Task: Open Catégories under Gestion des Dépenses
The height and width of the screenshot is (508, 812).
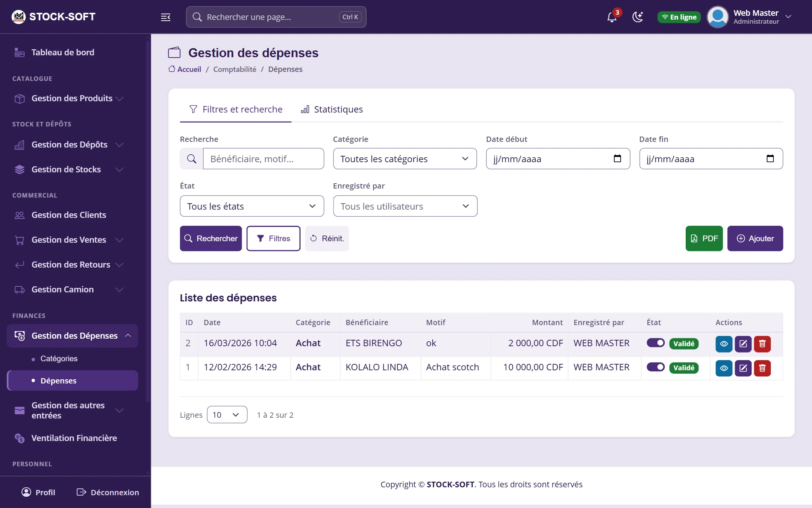Action: 59,359
